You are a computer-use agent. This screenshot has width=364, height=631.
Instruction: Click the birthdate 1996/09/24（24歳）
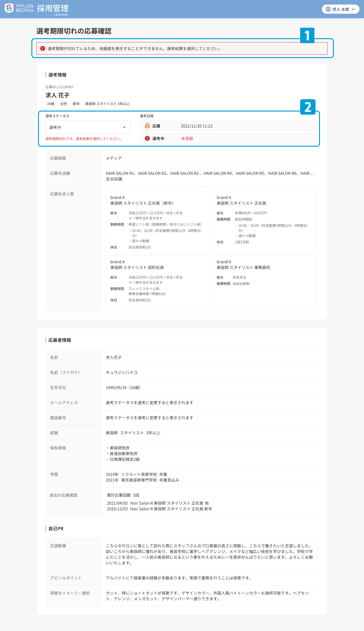pyautogui.click(x=124, y=388)
